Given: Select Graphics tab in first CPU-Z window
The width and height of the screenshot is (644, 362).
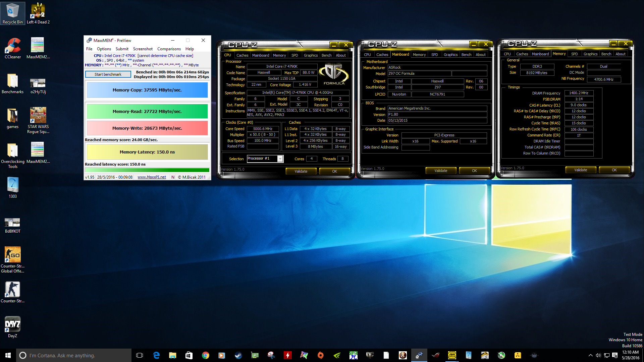Looking at the screenshot, I should 311,55.
